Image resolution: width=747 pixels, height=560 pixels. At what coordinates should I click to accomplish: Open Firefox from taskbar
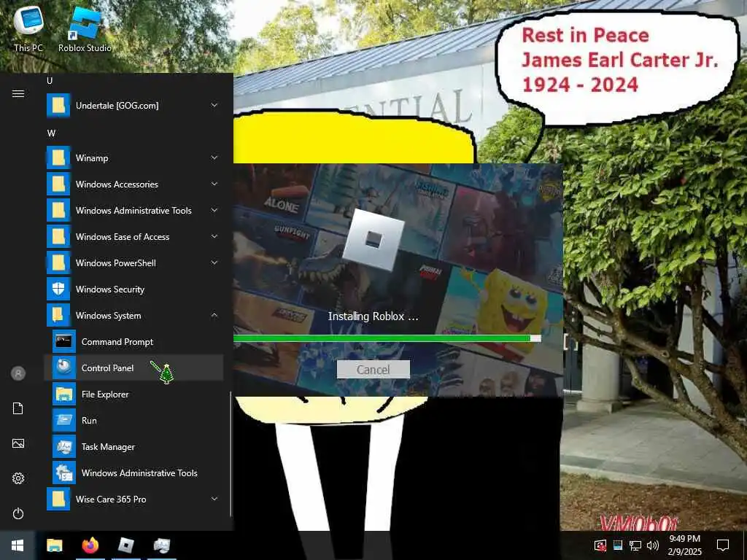click(90, 545)
